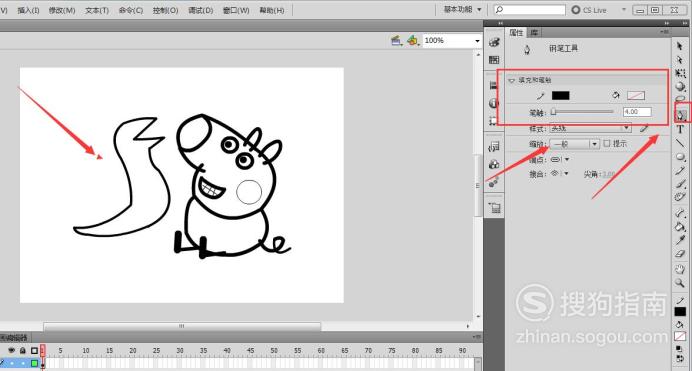Toggle the layer lock icon in timeline
This screenshot has width=692, height=371.
click(23, 350)
